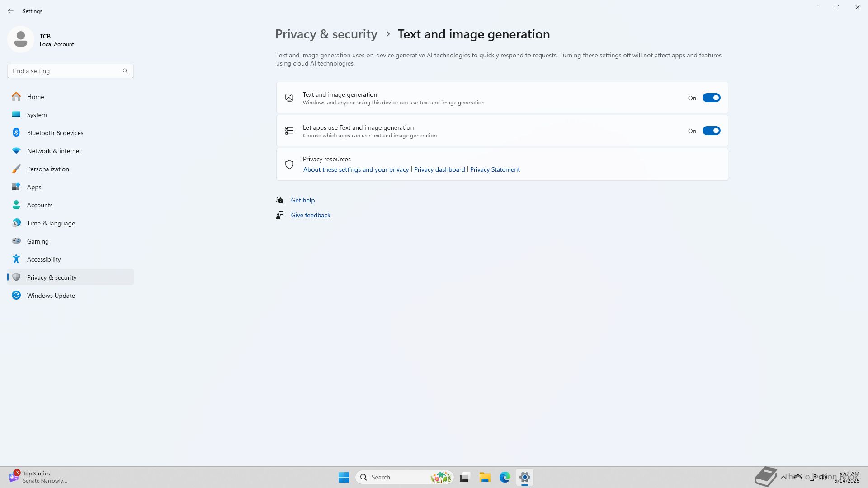Open the Windows Start menu
The height and width of the screenshot is (488, 868).
coord(344,477)
